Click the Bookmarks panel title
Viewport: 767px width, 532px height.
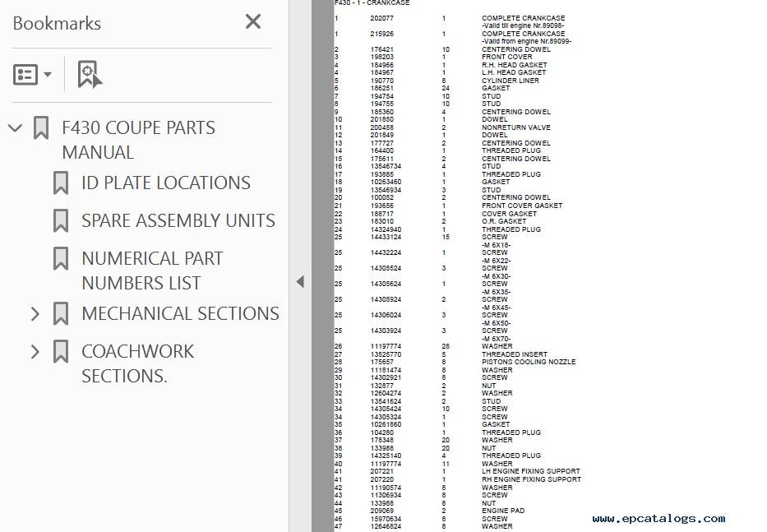[57, 23]
